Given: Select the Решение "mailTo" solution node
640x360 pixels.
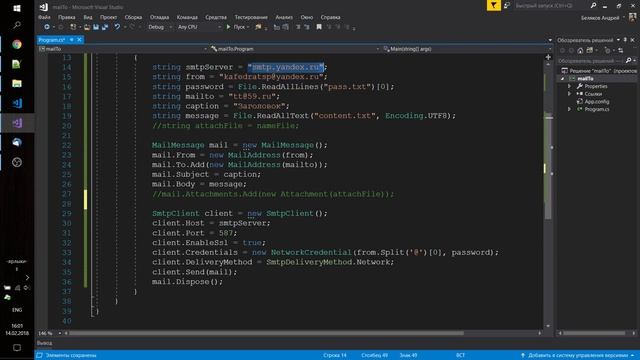Looking at the screenshot, I should click(x=599, y=71).
